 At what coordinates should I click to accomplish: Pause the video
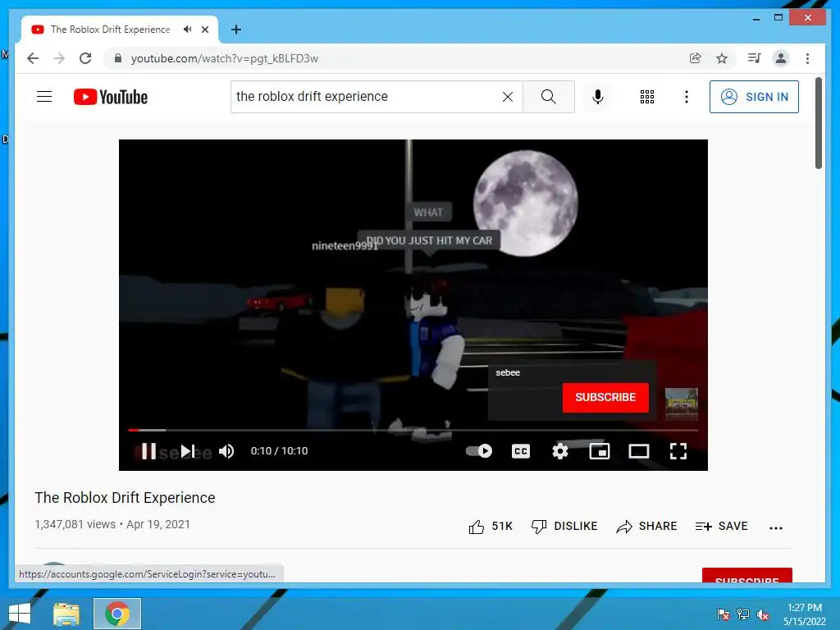point(148,451)
